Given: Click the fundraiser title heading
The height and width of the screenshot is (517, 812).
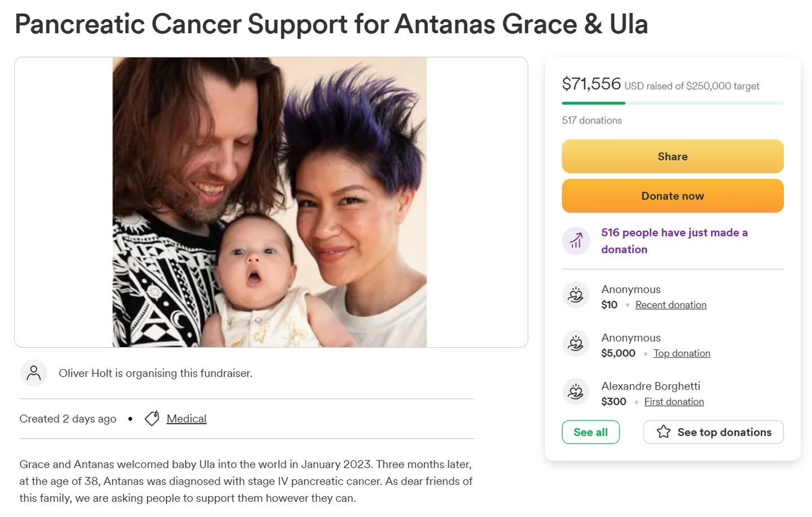Looking at the screenshot, I should tap(331, 24).
